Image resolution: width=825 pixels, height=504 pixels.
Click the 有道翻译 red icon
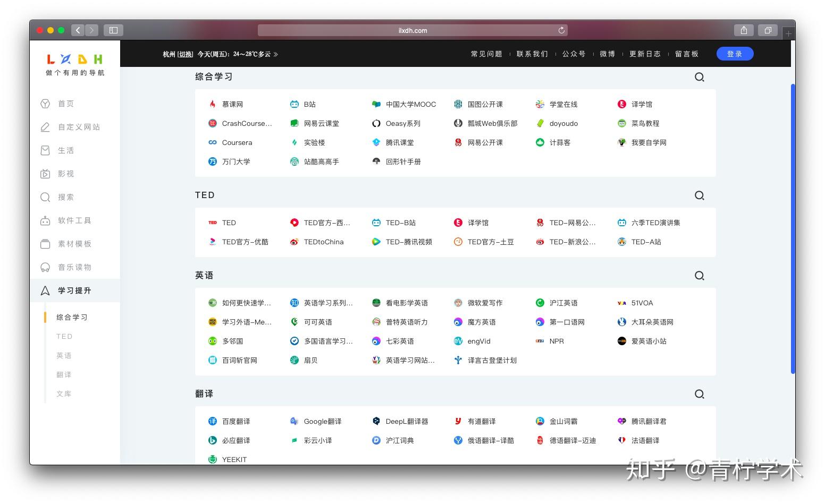[x=458, y=421]
